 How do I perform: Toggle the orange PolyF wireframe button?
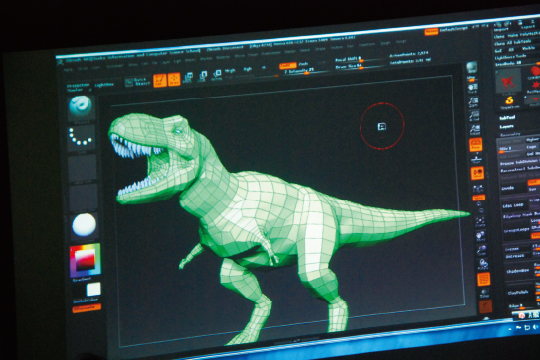pyautogui.click(x=483, y=279)
